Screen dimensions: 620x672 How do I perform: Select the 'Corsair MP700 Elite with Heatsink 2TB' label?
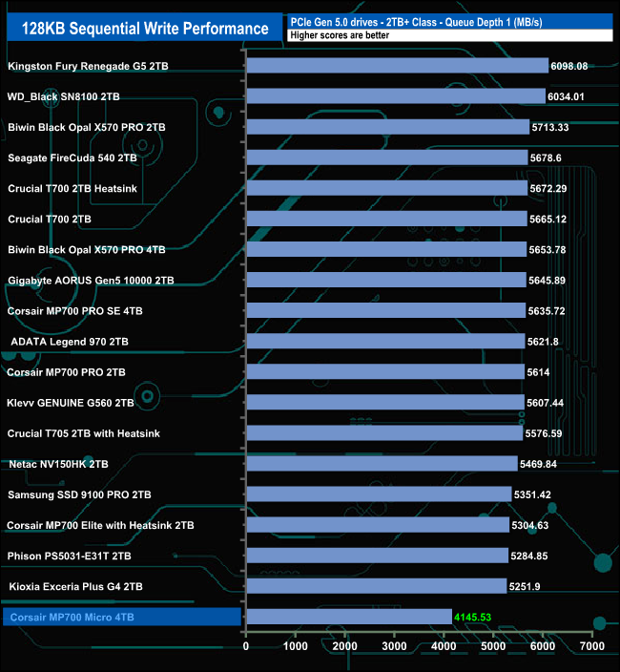pos(100,525)
